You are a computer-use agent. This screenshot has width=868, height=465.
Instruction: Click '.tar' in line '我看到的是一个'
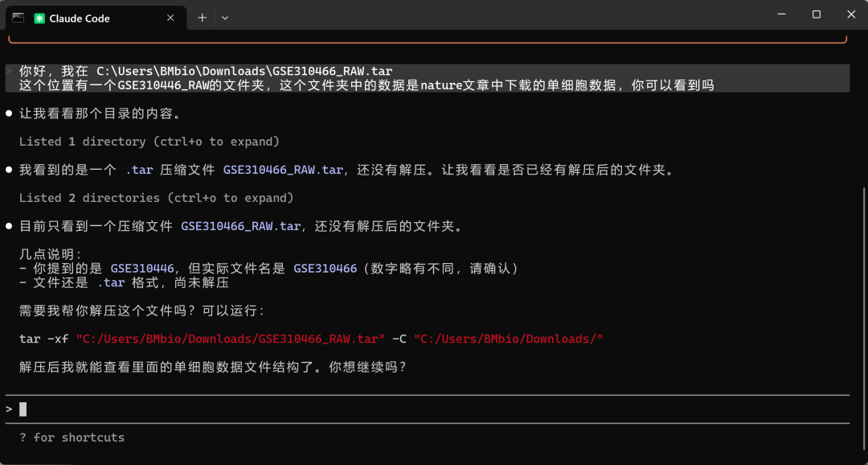[139, 170]
